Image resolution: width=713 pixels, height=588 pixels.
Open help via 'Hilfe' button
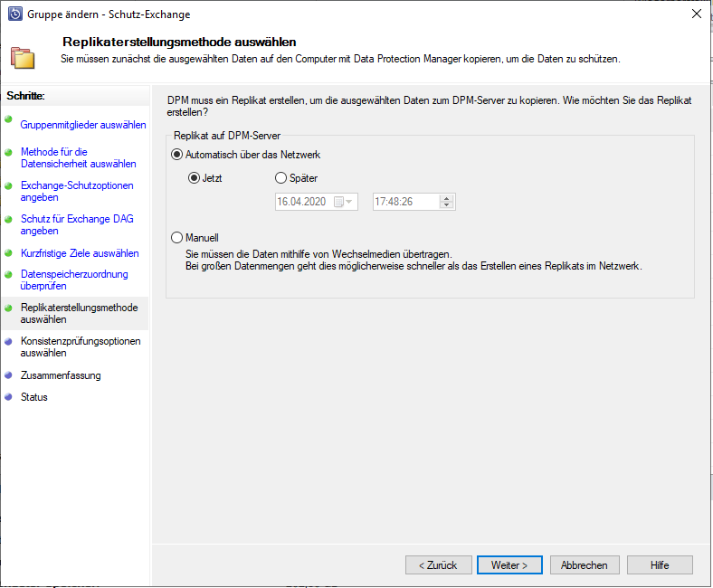click(660, 564)
